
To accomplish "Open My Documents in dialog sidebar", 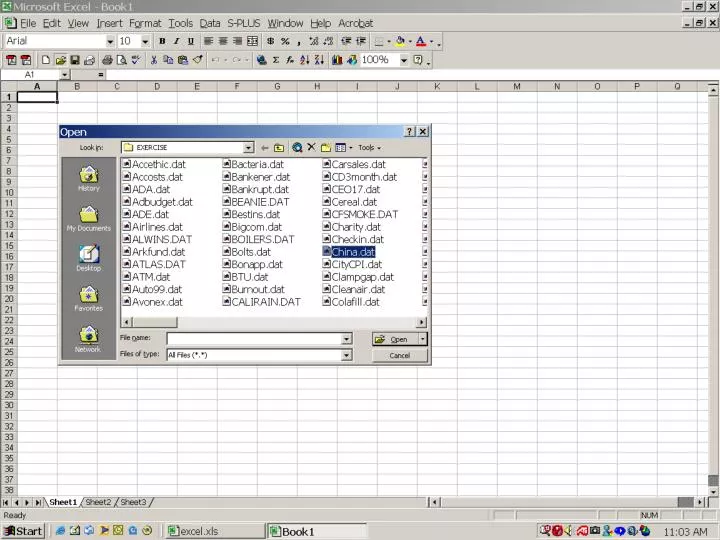I will coord(89,219).
